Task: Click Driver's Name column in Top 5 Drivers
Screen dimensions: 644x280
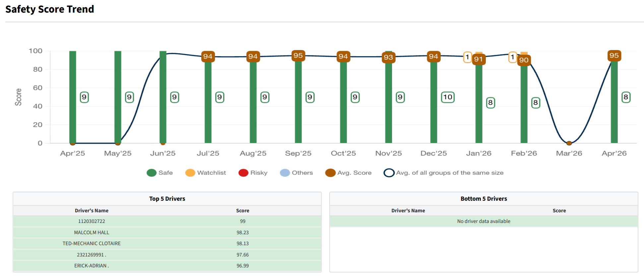Action: (x=92, y=211)
